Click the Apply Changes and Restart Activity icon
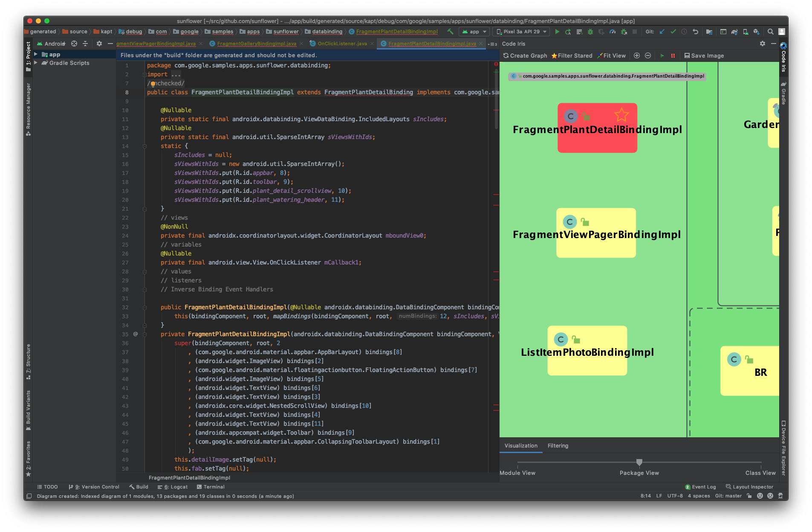The height and width of the screenshot is (532, 812). pyautogui.click(x=568, y=32)
